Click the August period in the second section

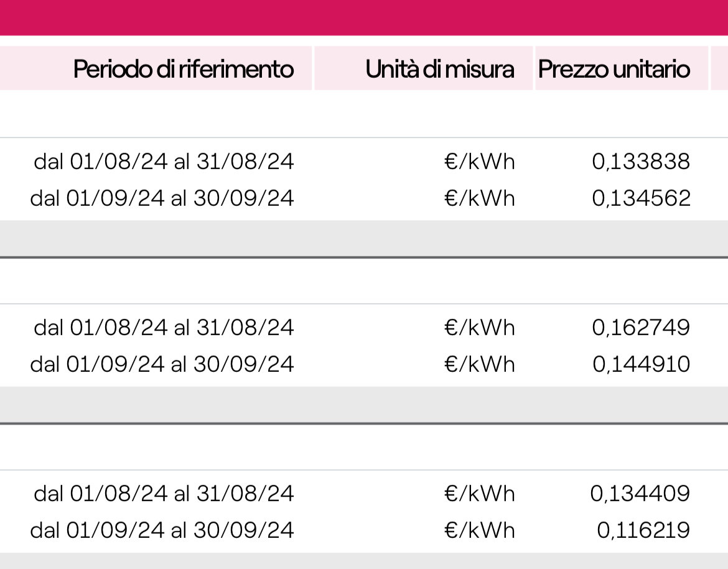tap(164, 328)
